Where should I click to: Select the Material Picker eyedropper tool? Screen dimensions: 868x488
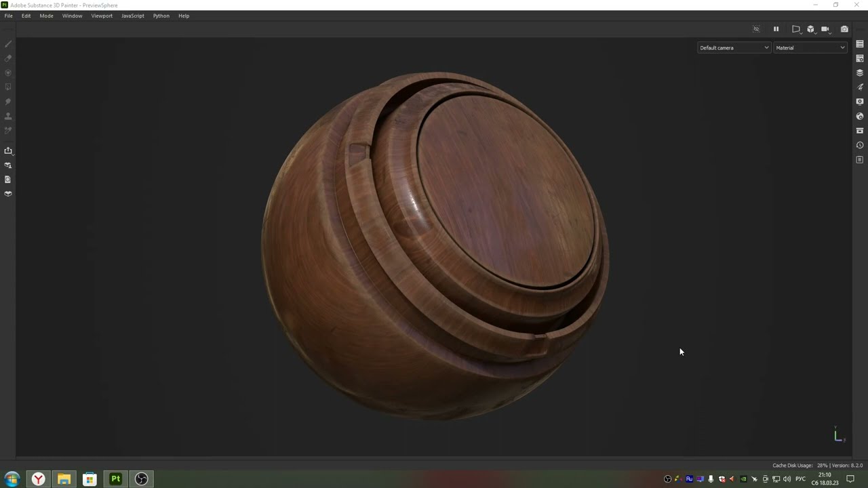(8, 130)
